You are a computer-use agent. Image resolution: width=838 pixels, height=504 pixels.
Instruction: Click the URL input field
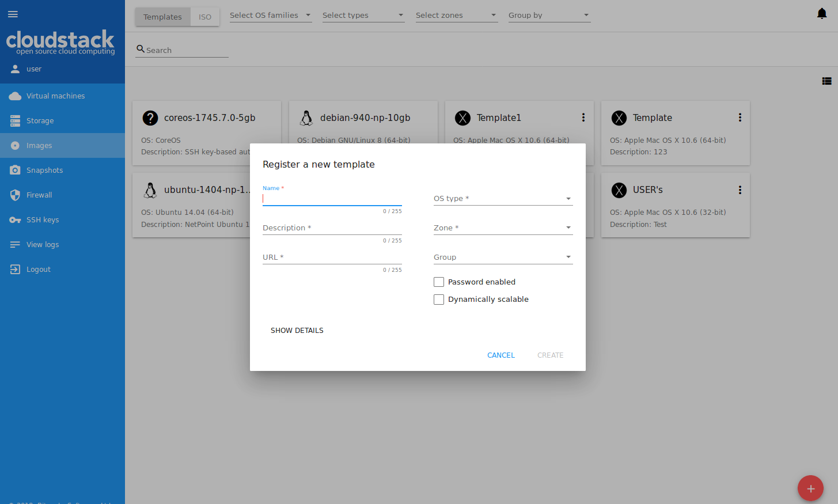coord(332,257)
